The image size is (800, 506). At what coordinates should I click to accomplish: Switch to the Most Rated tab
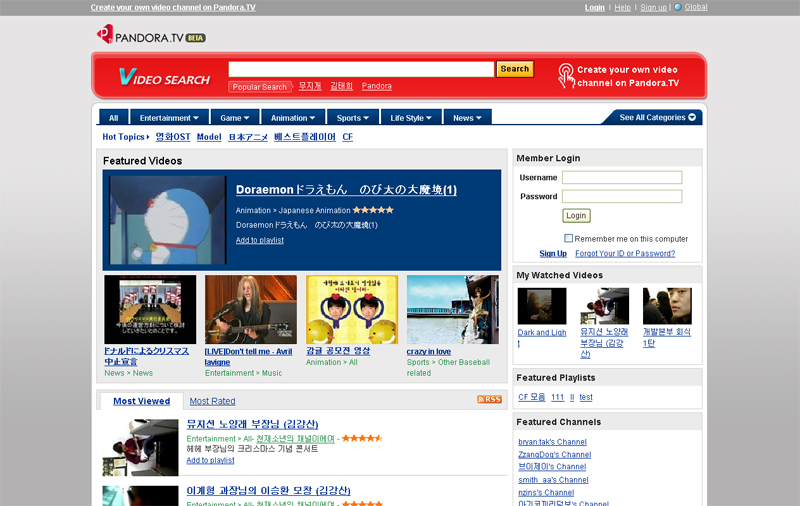pyautogui.click(x=212, y=401)
